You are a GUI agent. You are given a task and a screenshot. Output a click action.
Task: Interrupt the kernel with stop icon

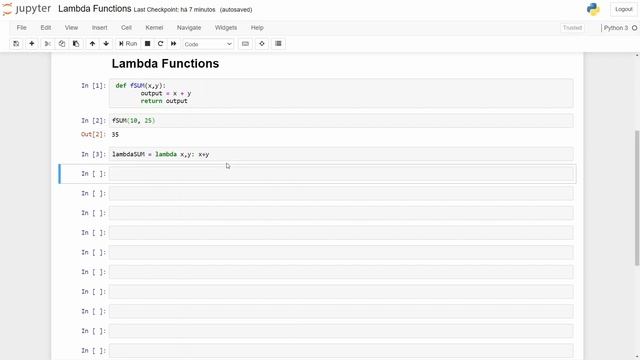147,44
